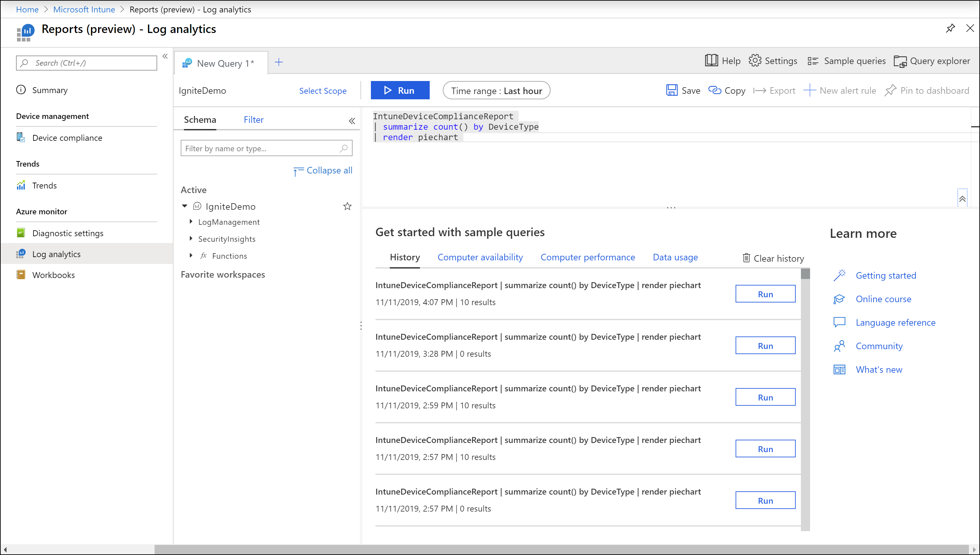Switch to the Computer availability tab
980x555 pixels.
point(480,257)
